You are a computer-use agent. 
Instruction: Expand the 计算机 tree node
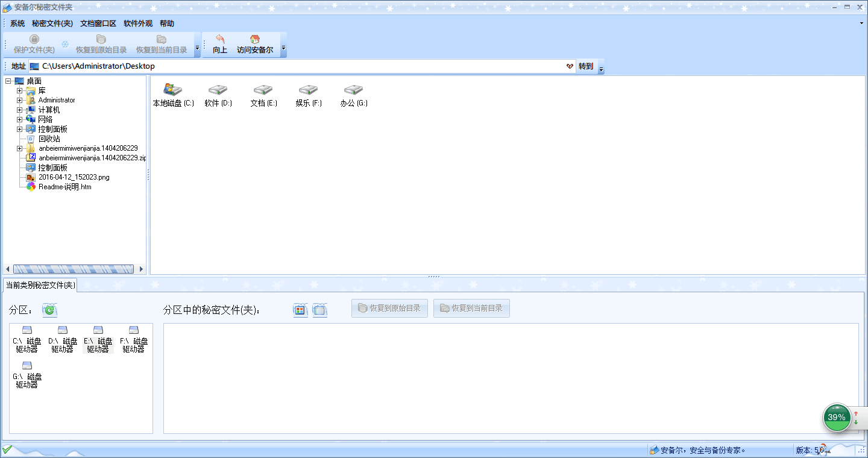[20, 110]
